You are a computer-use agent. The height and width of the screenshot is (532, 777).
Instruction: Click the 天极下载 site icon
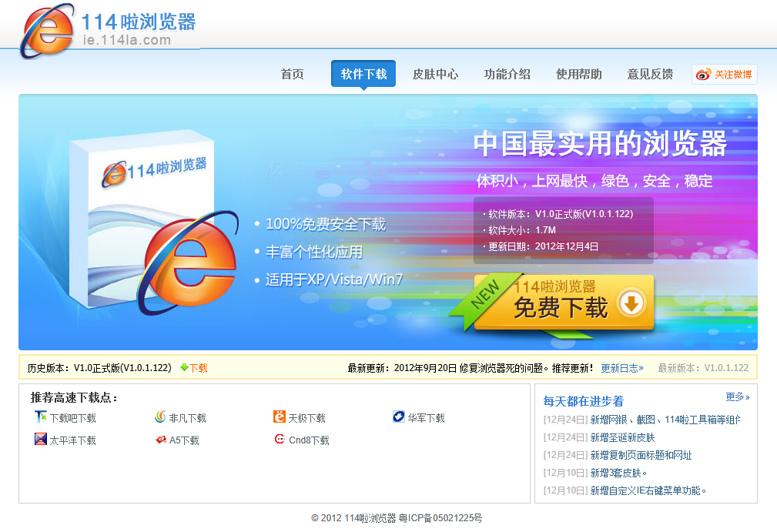coord(280,417)
